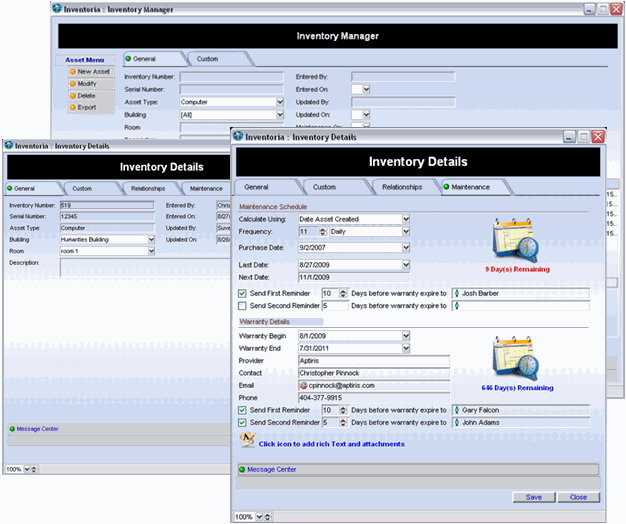
Task: Click the person icon next to Josh Barber
Action: coord(458,293)
